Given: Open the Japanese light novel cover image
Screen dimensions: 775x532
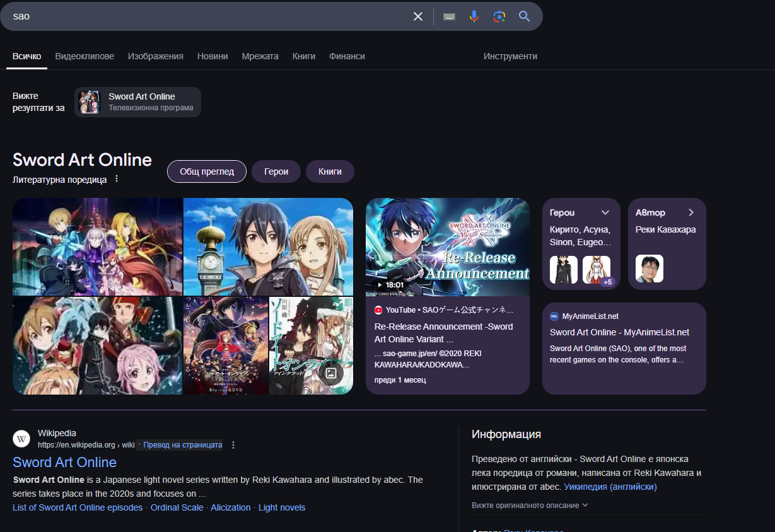Looking at the screenshot, I should 311,346.
